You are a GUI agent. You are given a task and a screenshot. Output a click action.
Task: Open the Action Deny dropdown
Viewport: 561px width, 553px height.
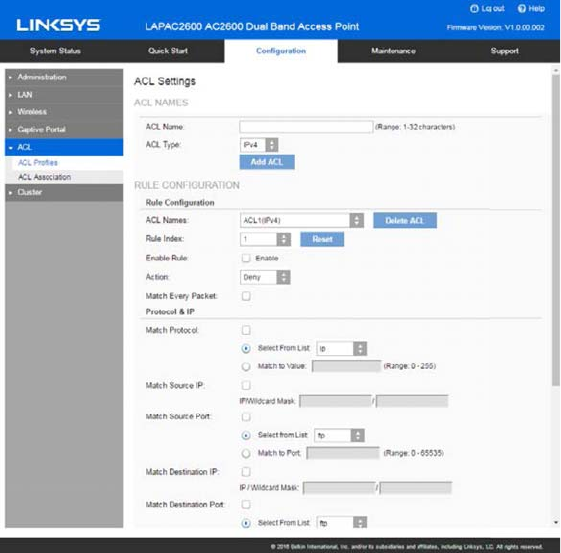pos(265,277)
